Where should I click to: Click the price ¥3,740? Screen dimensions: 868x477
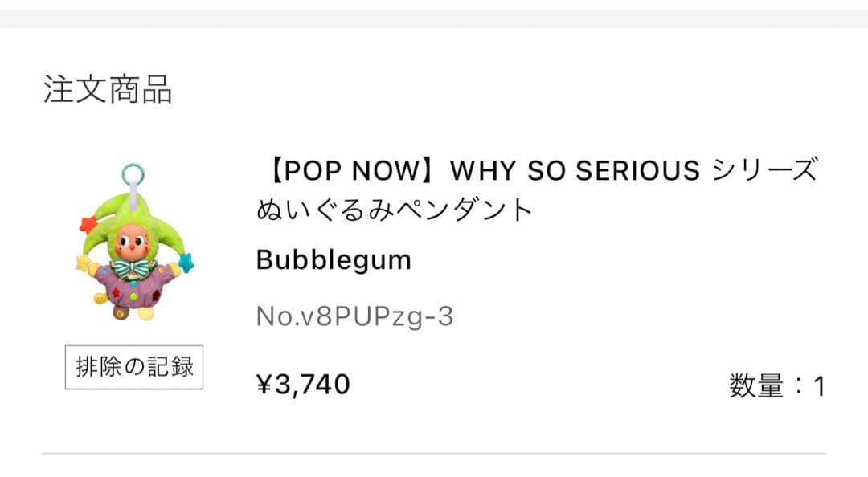[x=304, y=385]
